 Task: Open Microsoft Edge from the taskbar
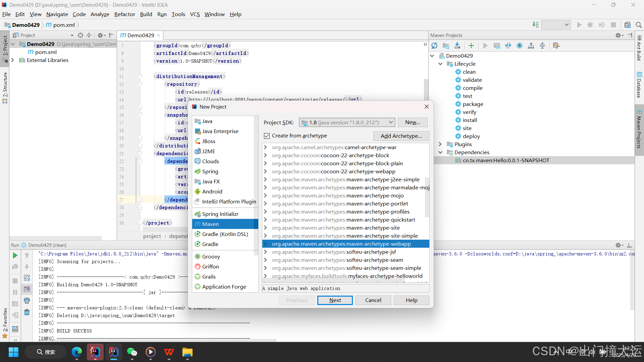(x=77, y=352)
